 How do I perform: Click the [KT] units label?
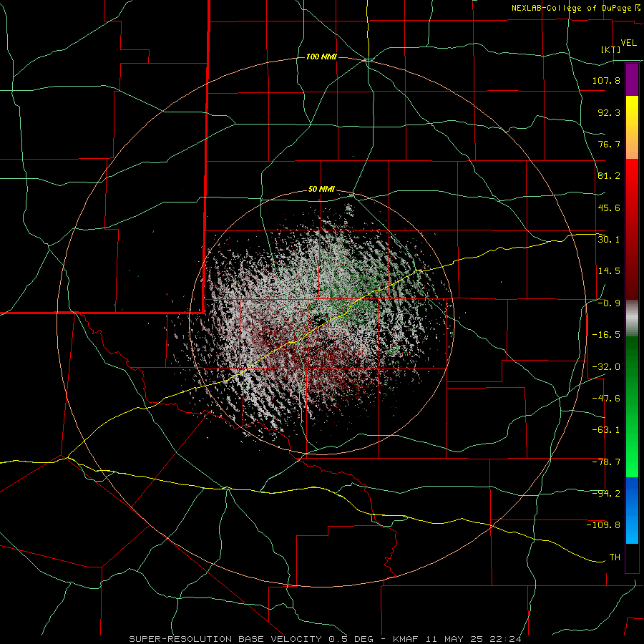[x=610, y=49]
